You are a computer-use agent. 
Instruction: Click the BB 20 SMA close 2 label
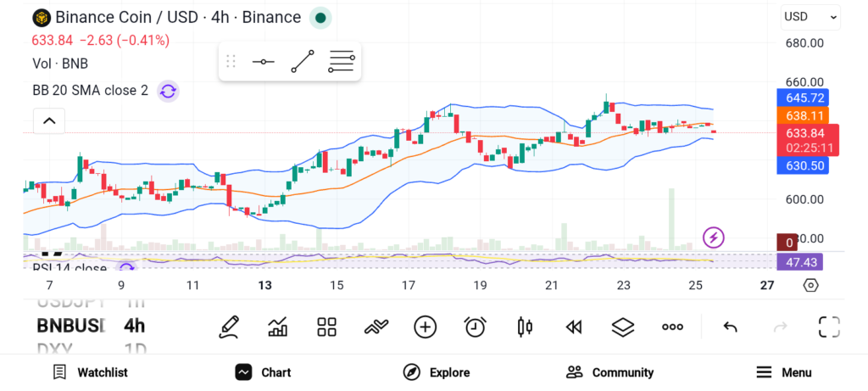pos(90,91)
